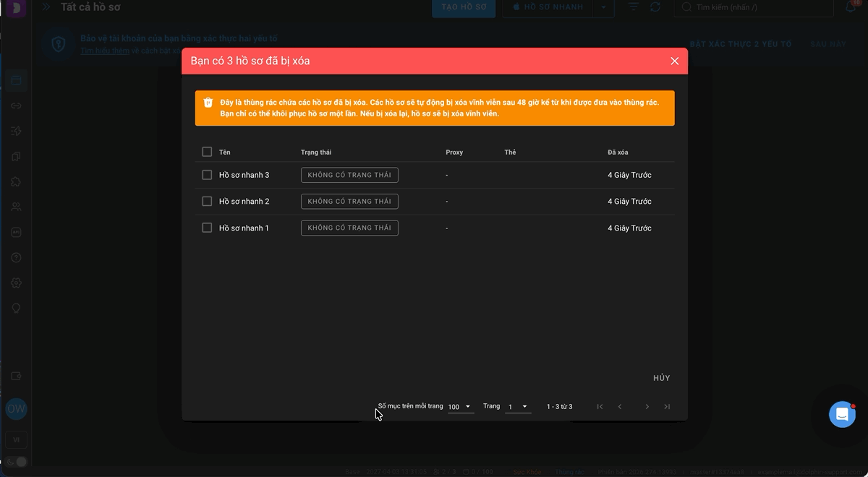Click the Dolphin logo at top left
The image size is (868, 477).
click(x=16, y=8)
